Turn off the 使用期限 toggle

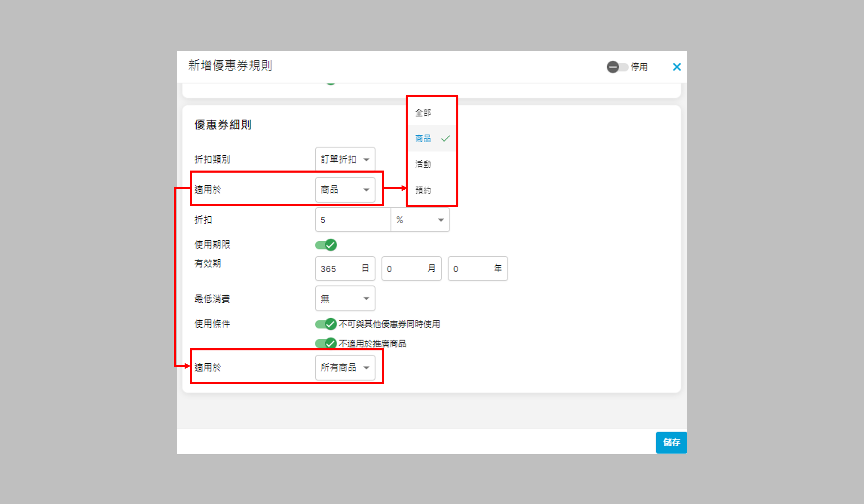pyautogui.click(x=326, y=245)
